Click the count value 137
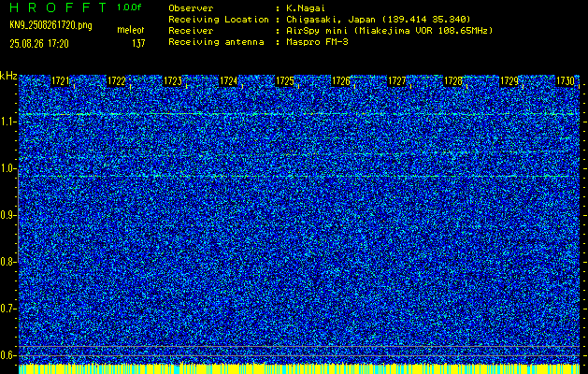588x374 pixels. [138, 44]
